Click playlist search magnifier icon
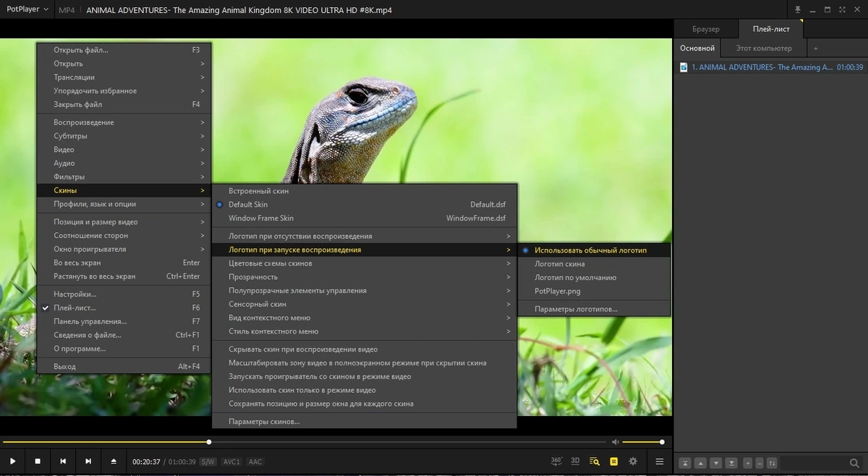Screen dimensions: 868x476 tap(854, 463)
